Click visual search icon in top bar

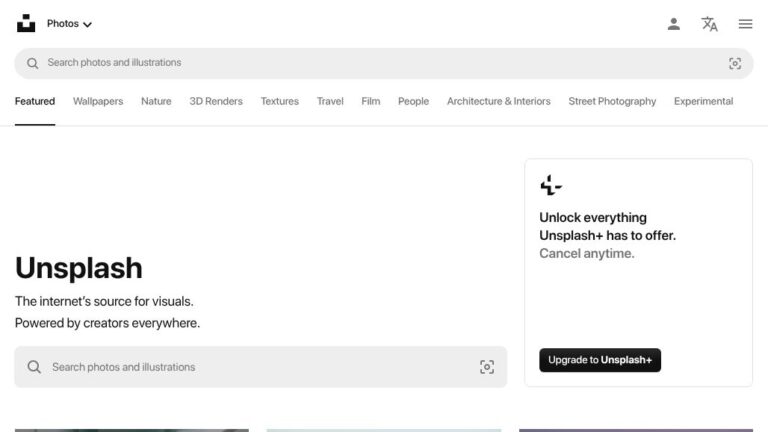[x=735, y=63]
